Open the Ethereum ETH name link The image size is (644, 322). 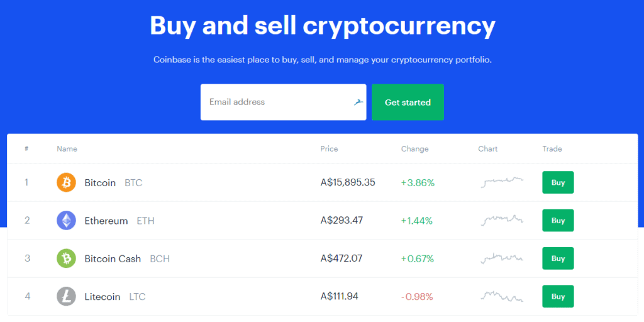pos(119,221)
